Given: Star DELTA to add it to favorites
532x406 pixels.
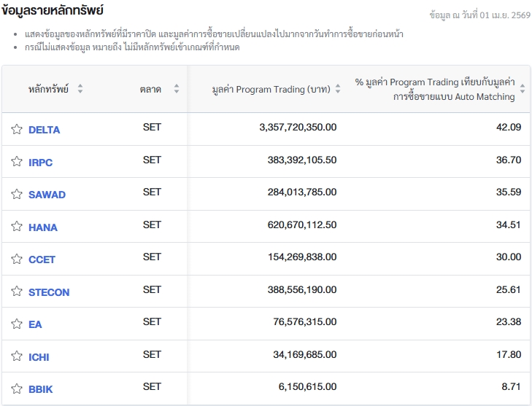Looking at the screenshot, I should (x=17, y=130).
